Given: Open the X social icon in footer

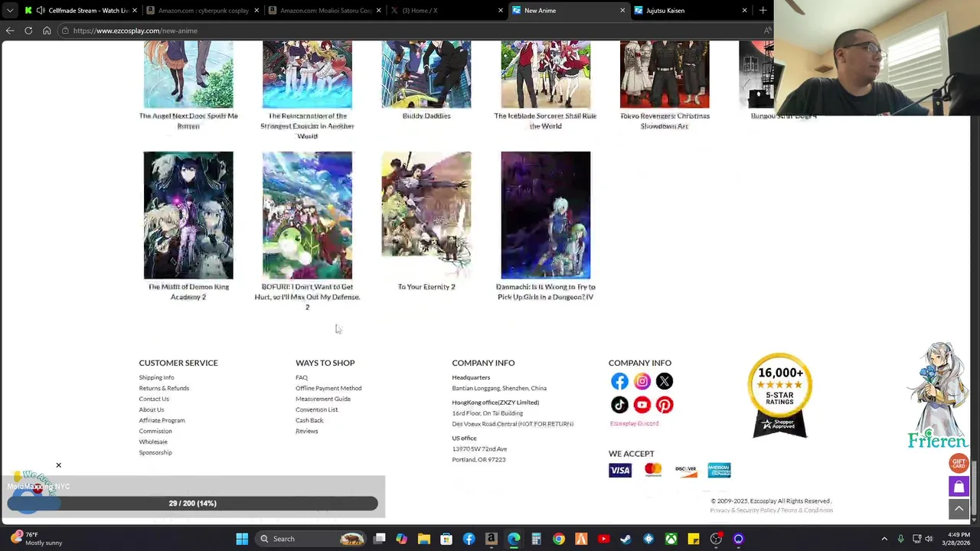Looking at the screenshot, I should point(664,381).
